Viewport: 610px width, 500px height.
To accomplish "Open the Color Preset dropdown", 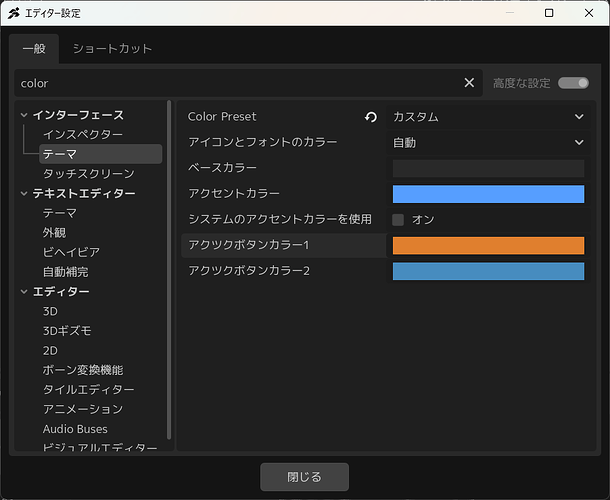I will [x=488, y=117].
